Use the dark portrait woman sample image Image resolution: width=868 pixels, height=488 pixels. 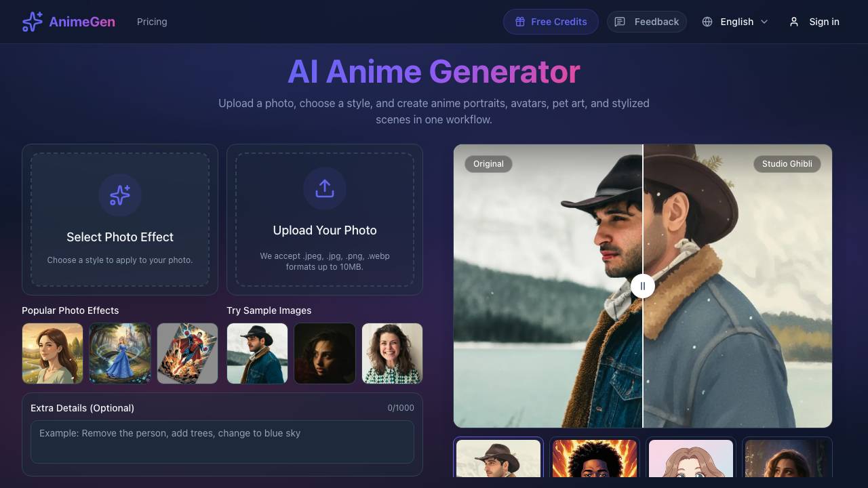pos(325,353)
